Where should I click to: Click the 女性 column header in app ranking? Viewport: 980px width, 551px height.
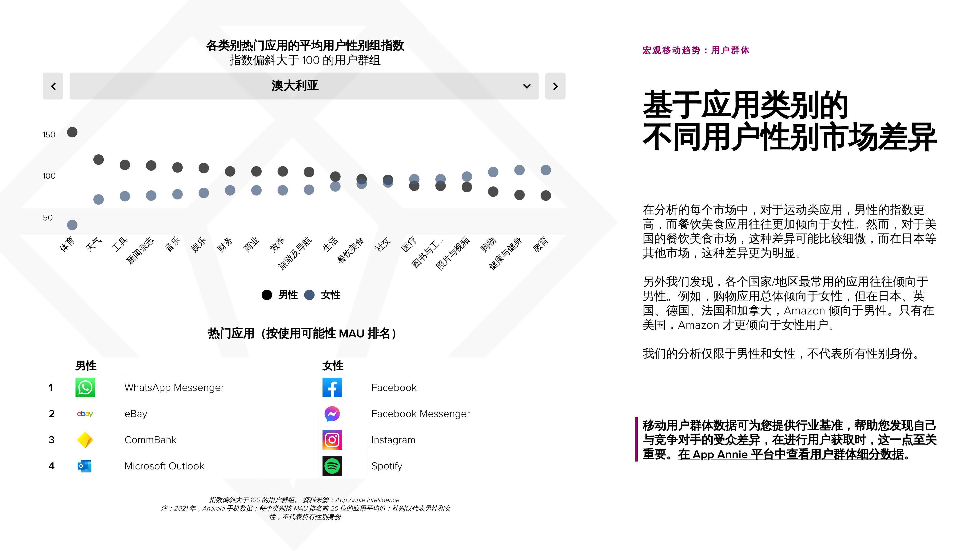[333, 366]
